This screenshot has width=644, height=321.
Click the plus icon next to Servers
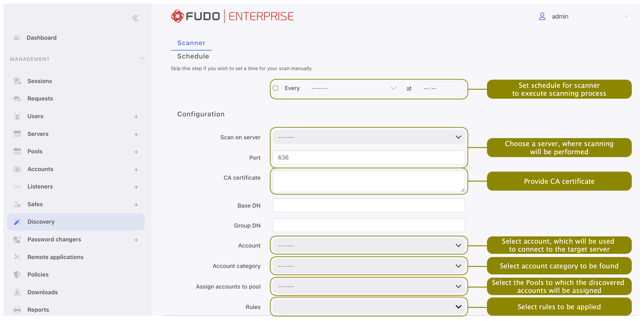coord(136,134)
